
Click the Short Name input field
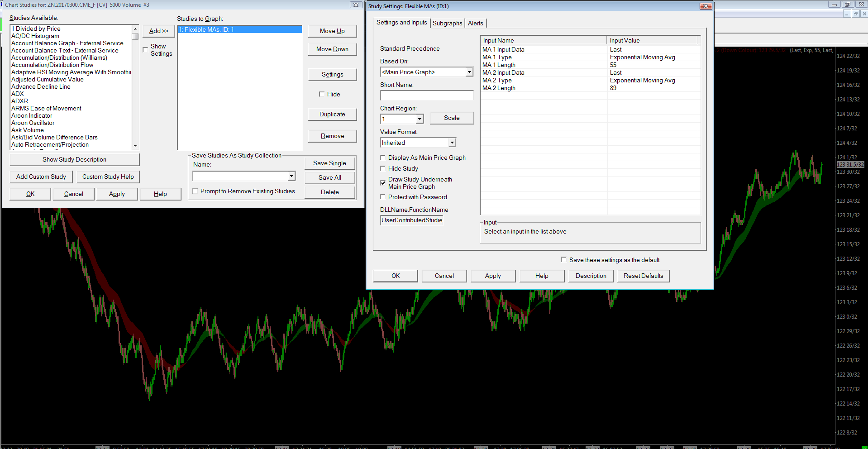point(427,96)
